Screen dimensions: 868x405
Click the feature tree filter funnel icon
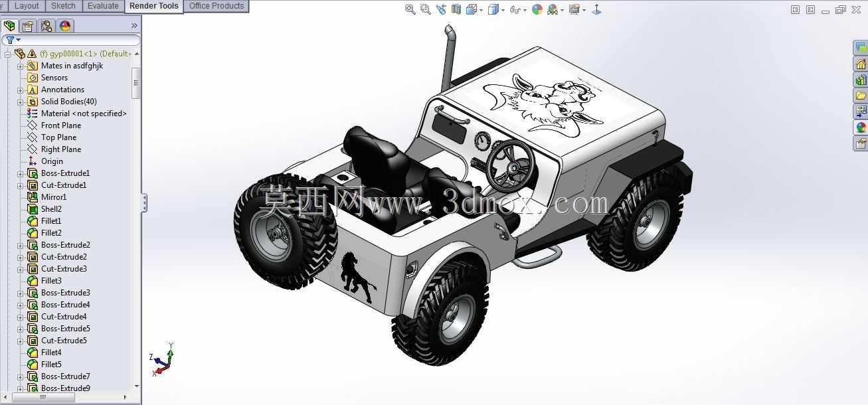pyautogui.click(x=10, y=40)
